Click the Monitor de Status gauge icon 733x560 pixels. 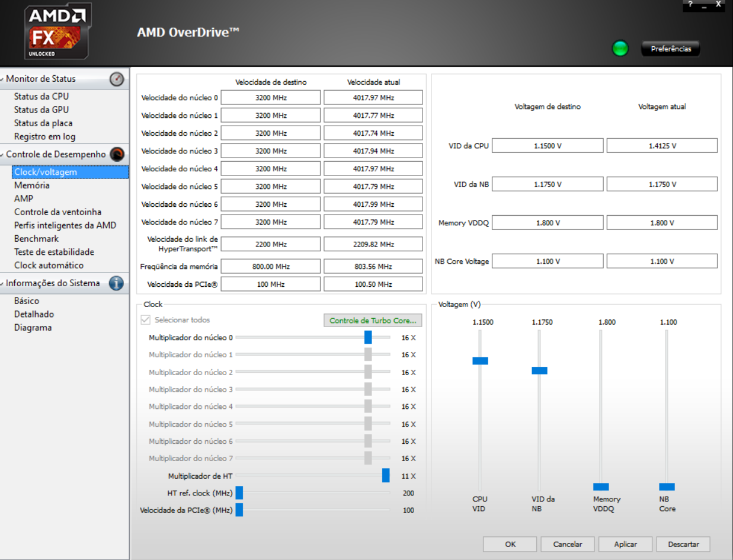tap(117, 79)
